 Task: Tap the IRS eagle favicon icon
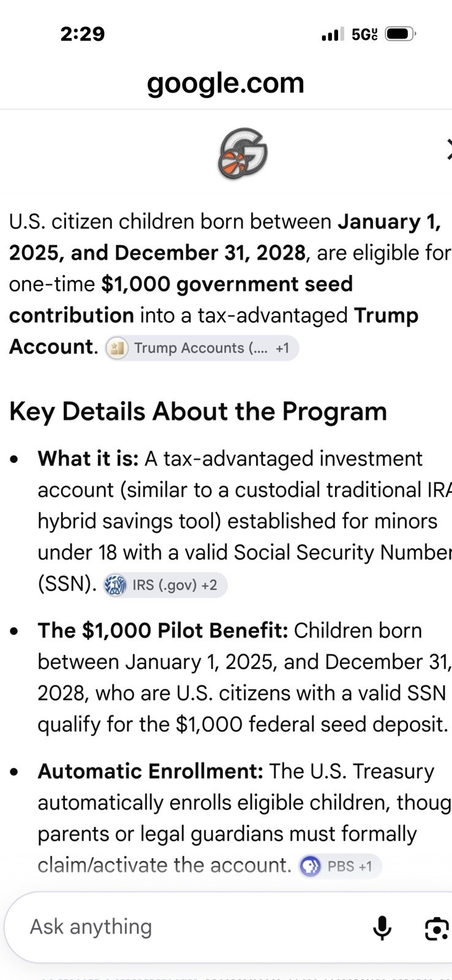pos(115,585)
